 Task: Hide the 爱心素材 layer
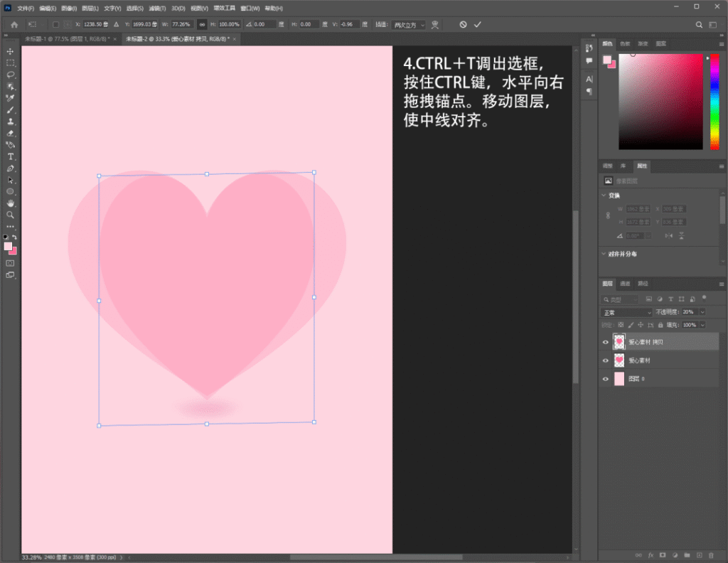[606, 360]
